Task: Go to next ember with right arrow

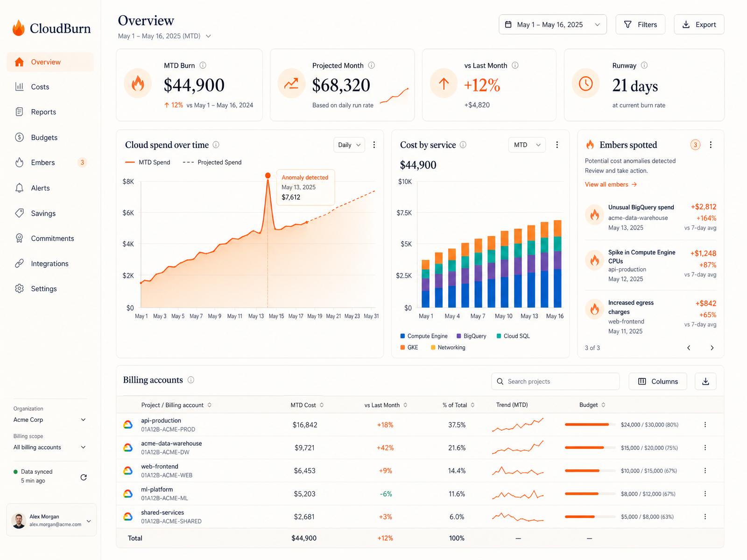Action: coord(712,348)
